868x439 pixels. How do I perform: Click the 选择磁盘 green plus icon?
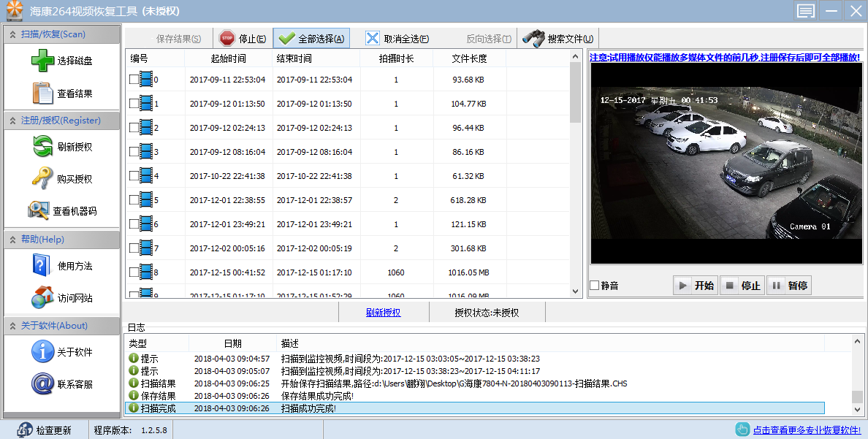tap(42, 61)
